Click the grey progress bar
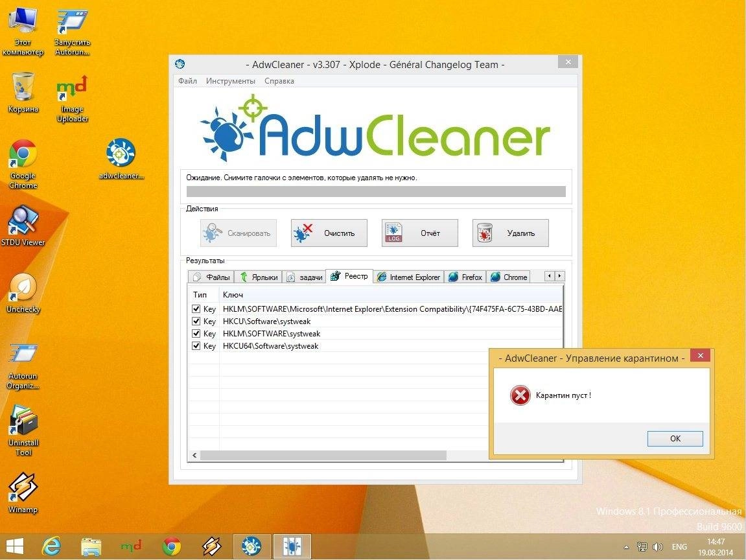This screenshot has width=746, height=560. pos(376,192)
